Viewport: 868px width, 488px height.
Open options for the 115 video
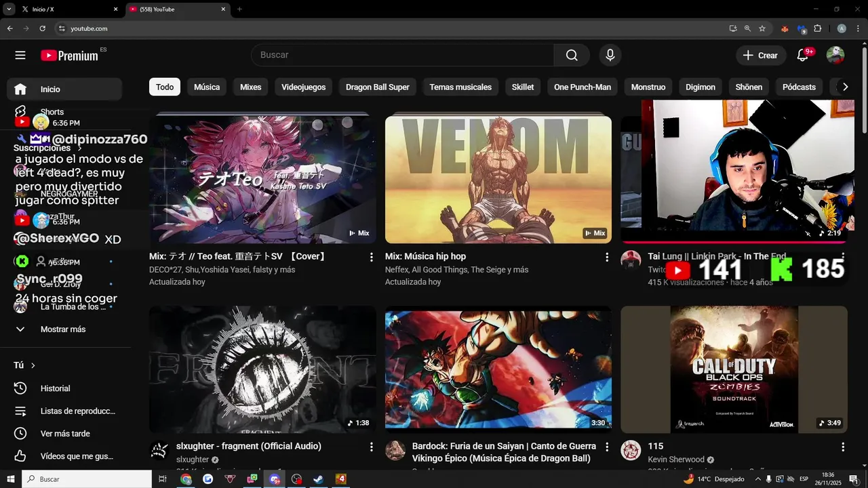[843, 447]
